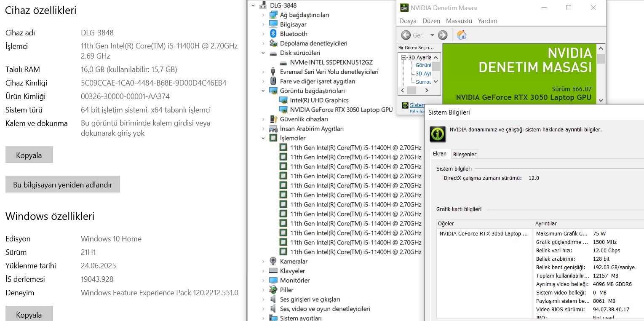Screen dimensions: 644x321
Task: Open the Düzen menu
Action: [431, 21]
